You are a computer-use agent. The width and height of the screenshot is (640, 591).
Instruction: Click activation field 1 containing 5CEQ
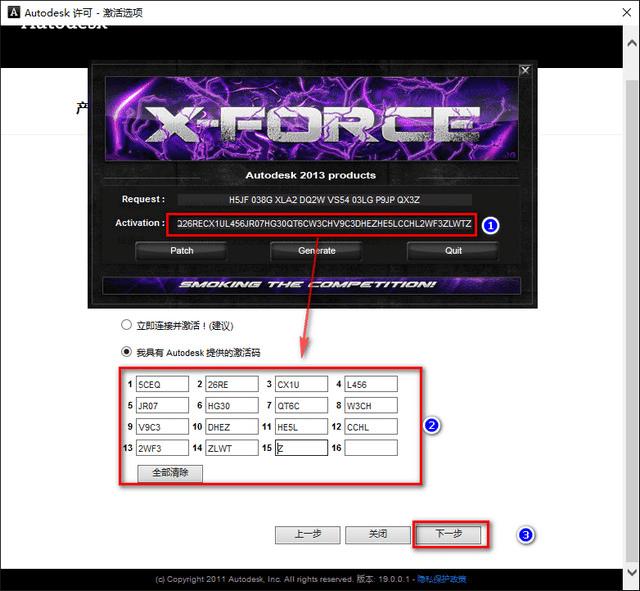162,384
